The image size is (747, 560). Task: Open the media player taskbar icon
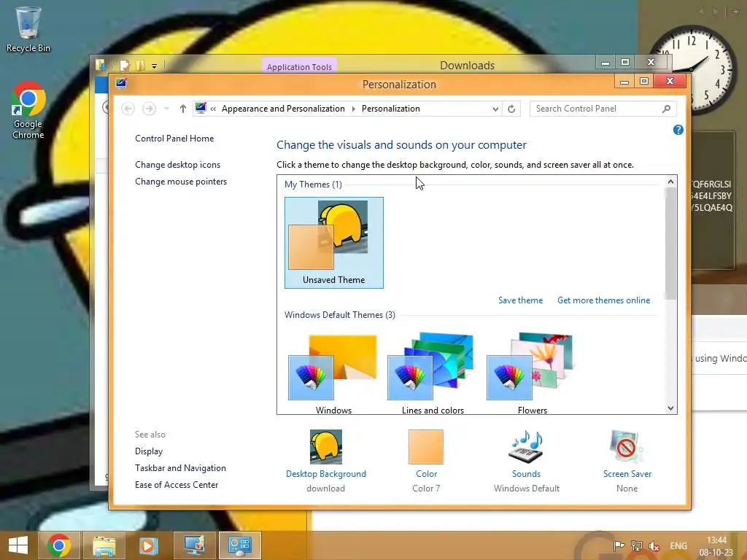(147, 545)
